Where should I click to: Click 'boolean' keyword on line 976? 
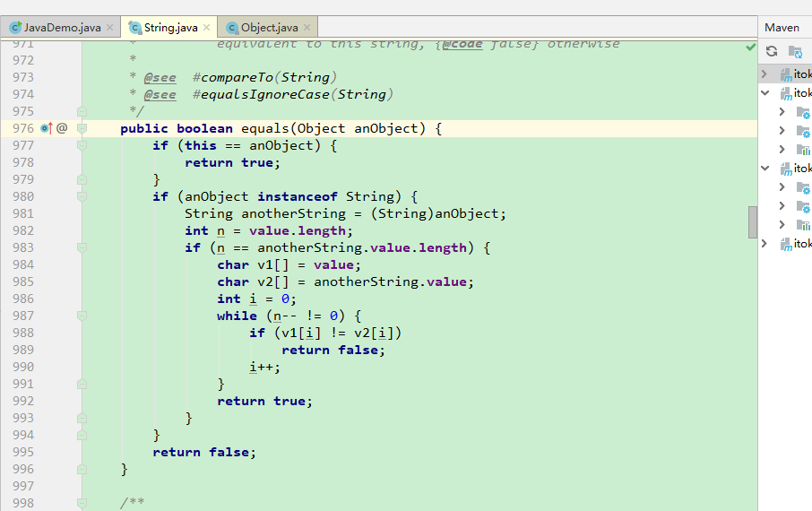pyautogui.click(x=204, y=128)
